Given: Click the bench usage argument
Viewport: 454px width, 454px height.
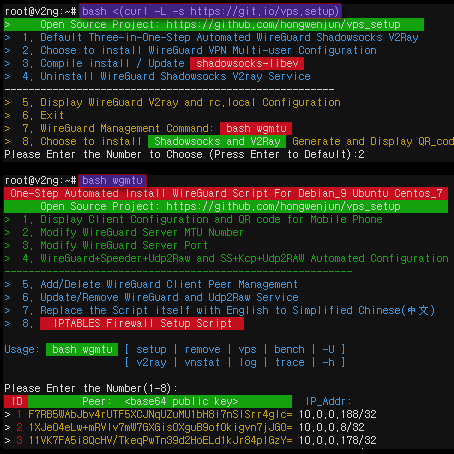Looking at the screenshot, I should click(x=289, y=349).
